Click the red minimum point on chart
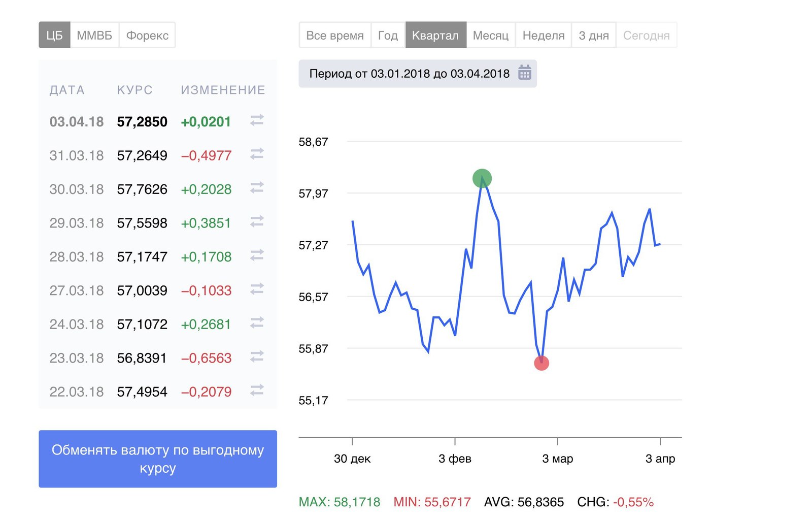The height and width of the screenshot is (520, 812). coord(542,363)
